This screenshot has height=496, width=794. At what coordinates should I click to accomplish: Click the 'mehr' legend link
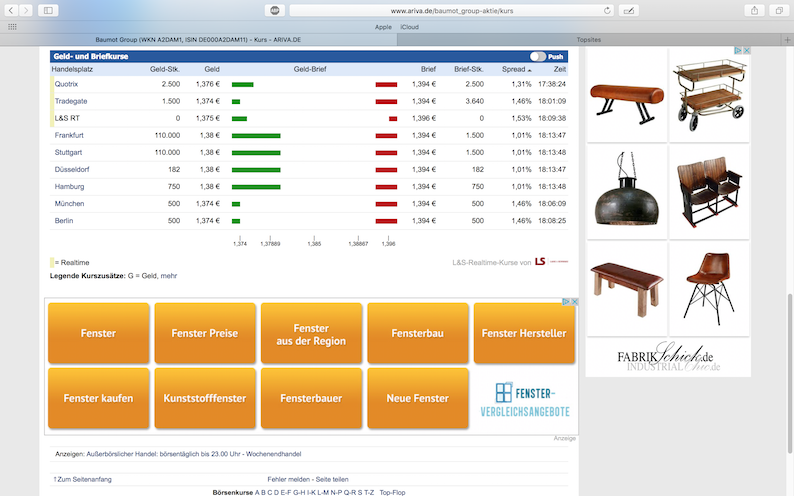coord(169,276)
